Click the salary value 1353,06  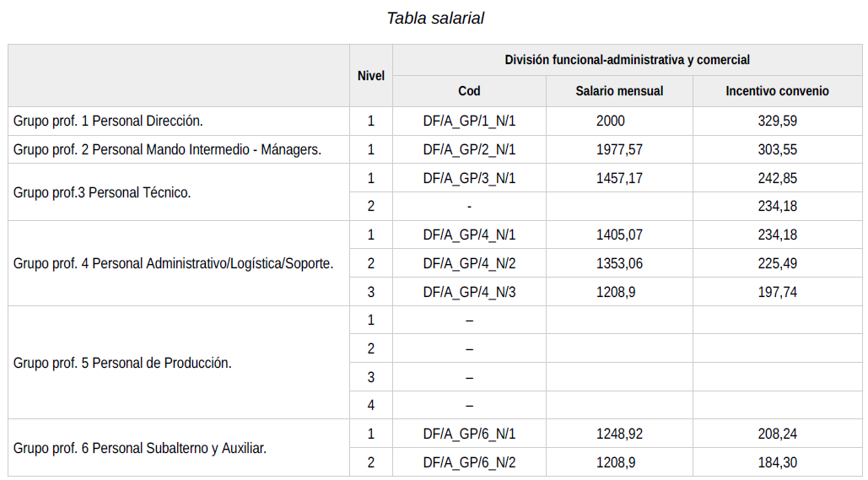point(619,263)
